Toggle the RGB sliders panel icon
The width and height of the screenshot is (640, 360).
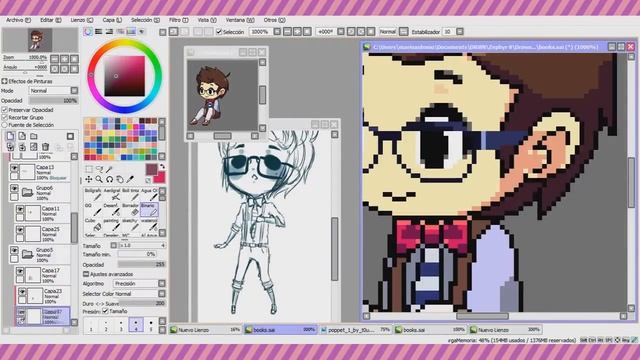(99, 31)
